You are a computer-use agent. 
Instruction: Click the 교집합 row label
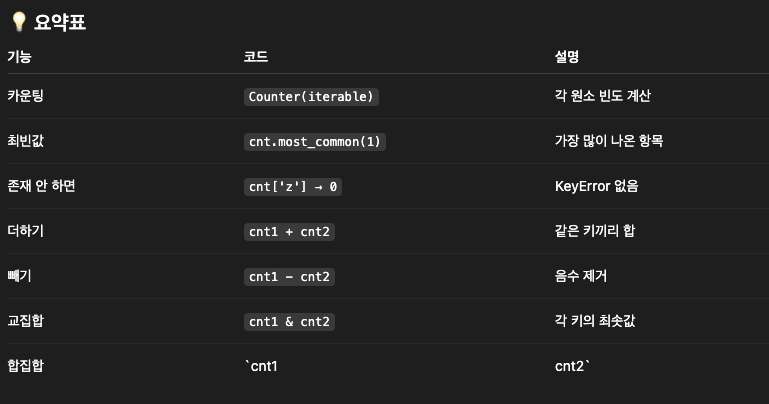click(26, 321)
